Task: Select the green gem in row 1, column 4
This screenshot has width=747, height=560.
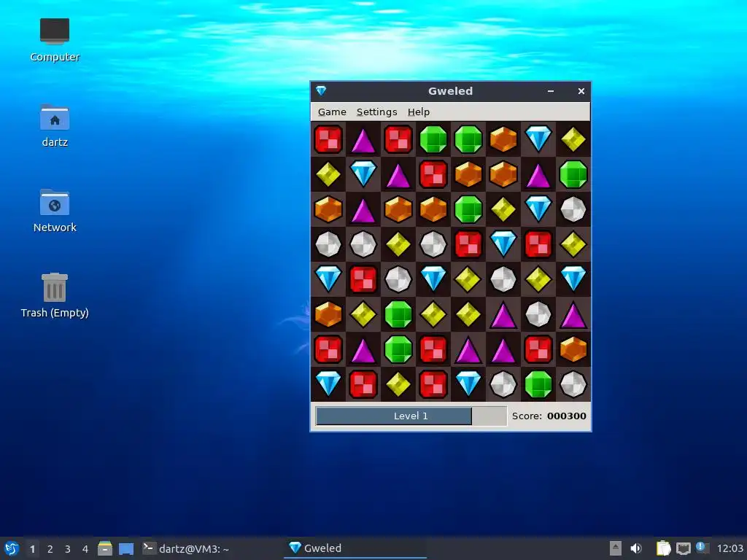Action: click(x=433, y=139)
